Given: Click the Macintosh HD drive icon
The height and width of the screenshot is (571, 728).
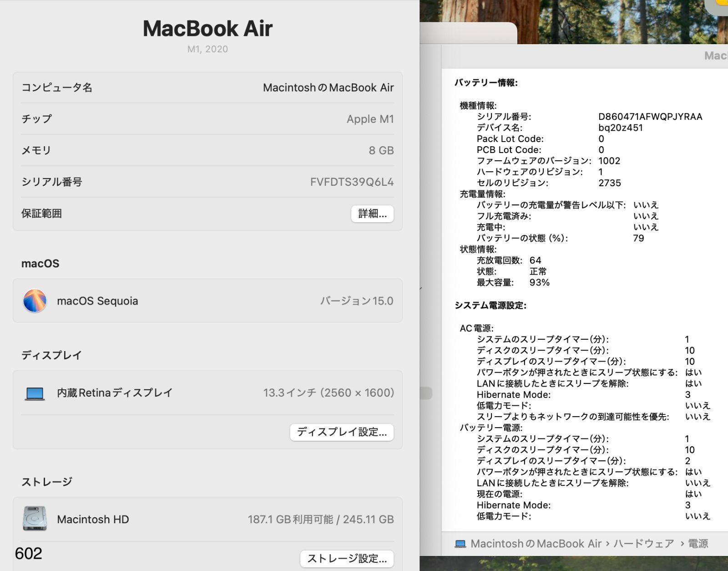Looking at the screenshot, I should tap(35, 519).
